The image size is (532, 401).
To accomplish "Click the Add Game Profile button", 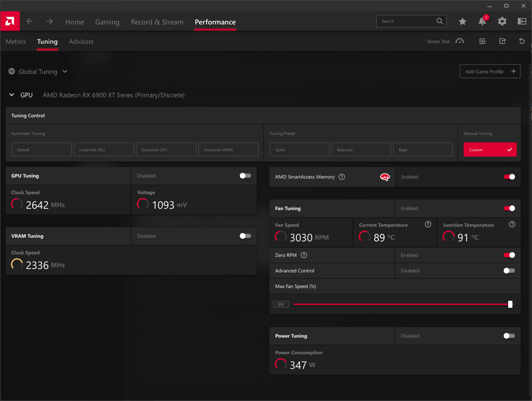I will pyautogui.click(x=490, y=72).
